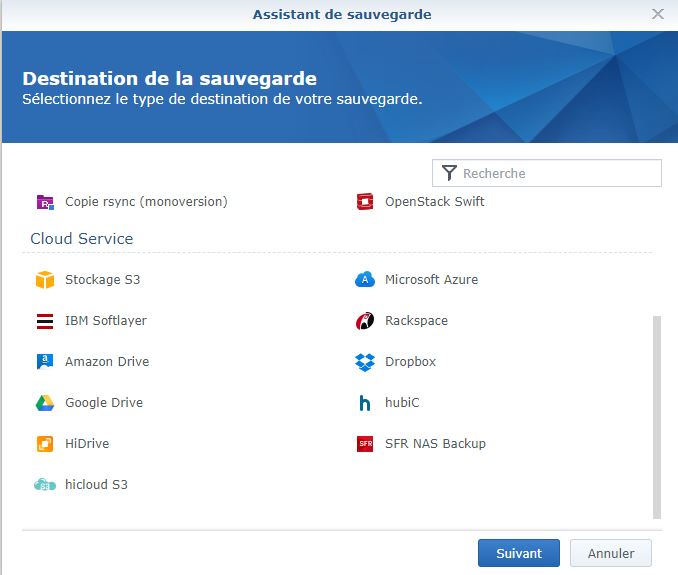678x575 pixels.
Task: Click the orange HiDrive icon
Action: [45, 444]
